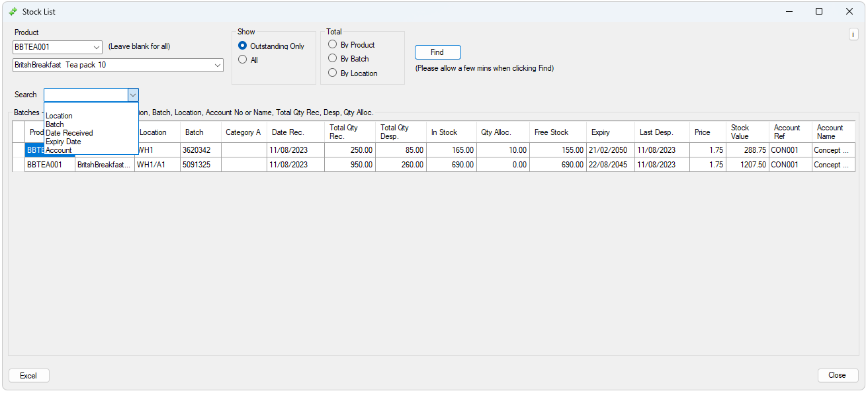Select batch 5091325 cell
Viewport: 868px width, 393px height.
pos(200,165)
